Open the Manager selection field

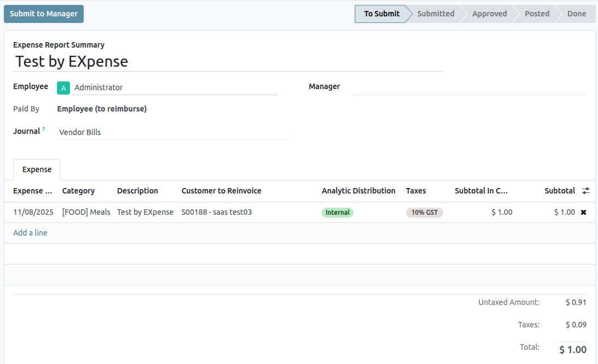point(468,87)
